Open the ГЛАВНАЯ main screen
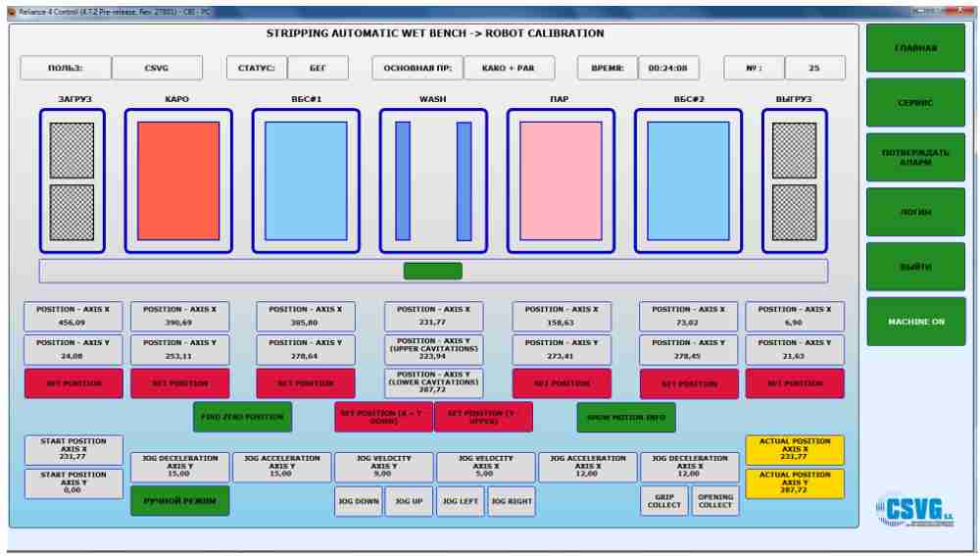 point(914,47)
